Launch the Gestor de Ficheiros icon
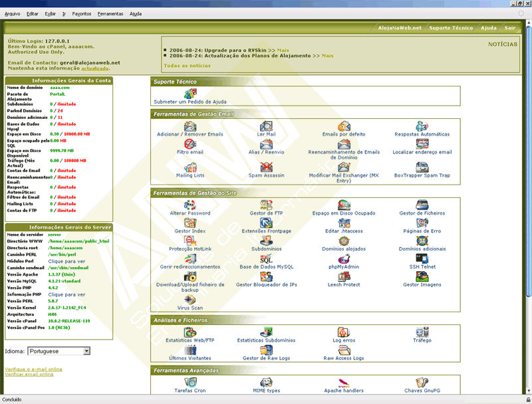 (x=422, y=205)
